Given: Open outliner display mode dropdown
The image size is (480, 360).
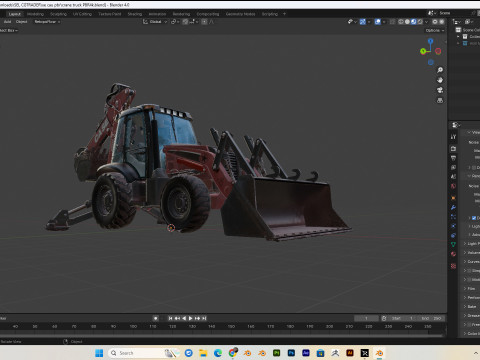Looking at the screenshot, I should tap(469, 22).
